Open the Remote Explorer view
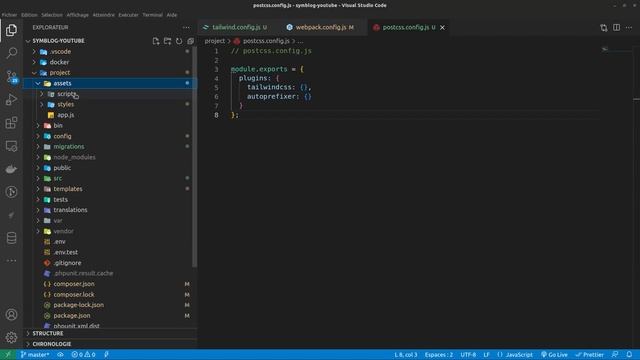The height and width of the screenshot is (360, 640). [11, 146]
